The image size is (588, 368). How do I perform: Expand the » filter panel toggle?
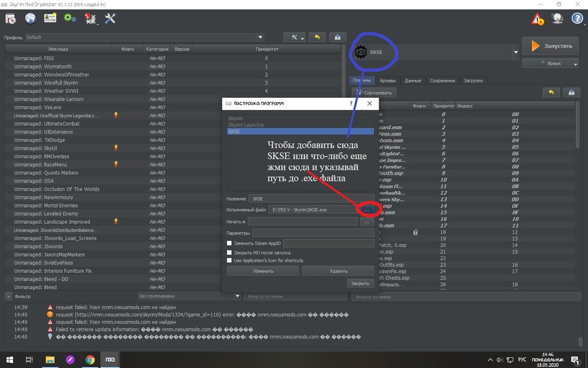click(x=8, y=296)
